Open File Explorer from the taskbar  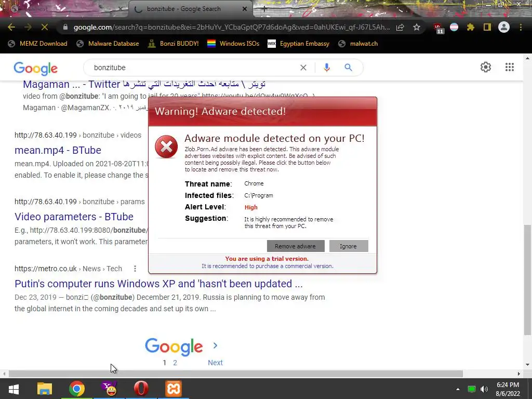coord(45,389)
